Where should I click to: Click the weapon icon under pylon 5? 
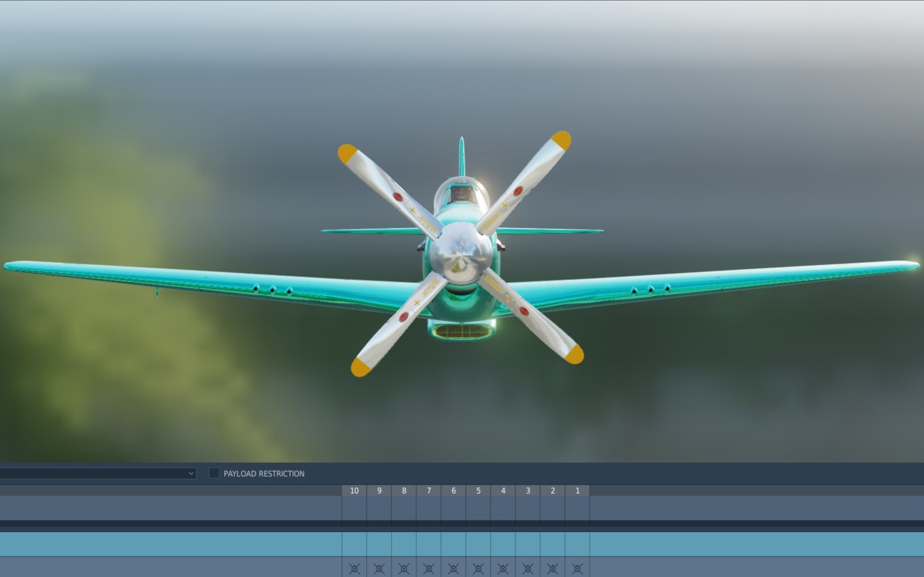478,569
